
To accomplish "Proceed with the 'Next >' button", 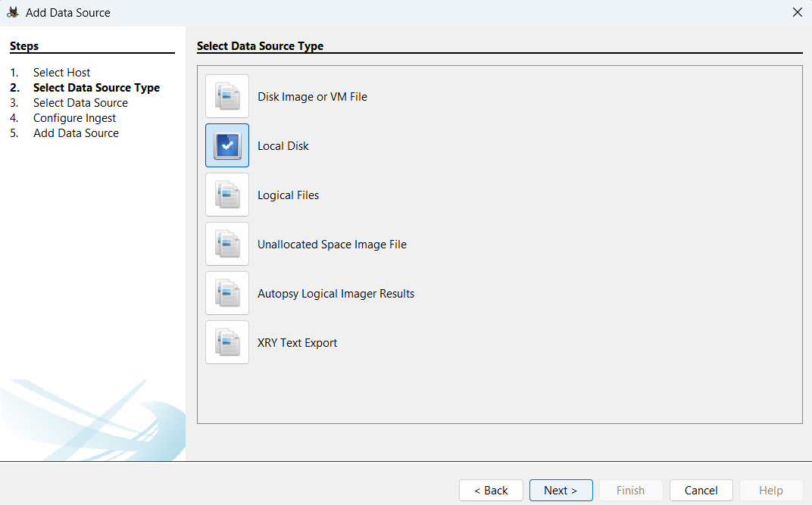I will coord(561,491).
